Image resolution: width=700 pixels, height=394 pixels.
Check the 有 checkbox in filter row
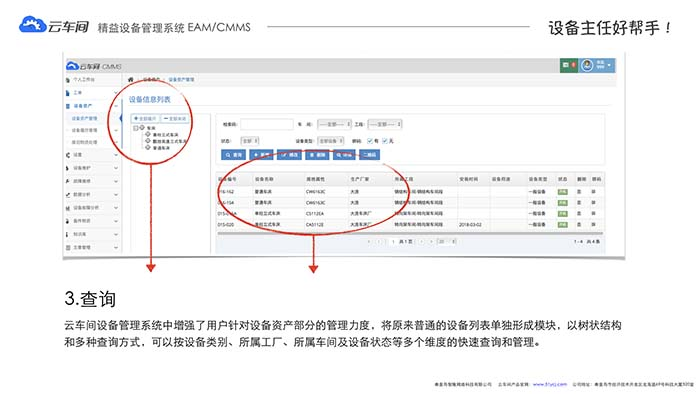(x=370, y=141)
